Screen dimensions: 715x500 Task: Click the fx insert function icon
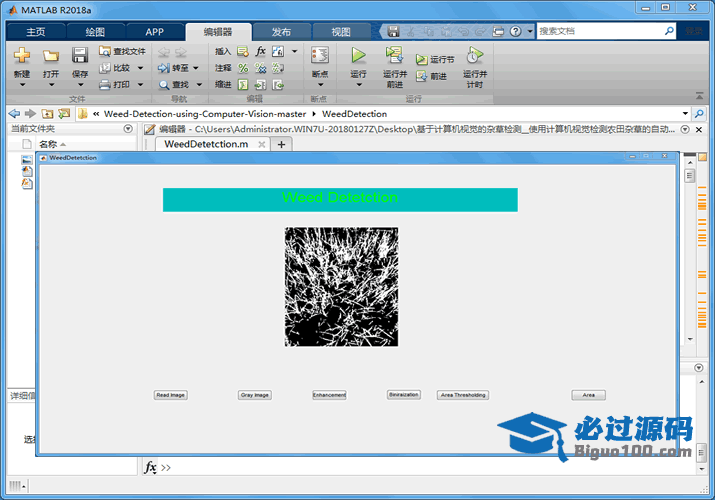[260, 51]
